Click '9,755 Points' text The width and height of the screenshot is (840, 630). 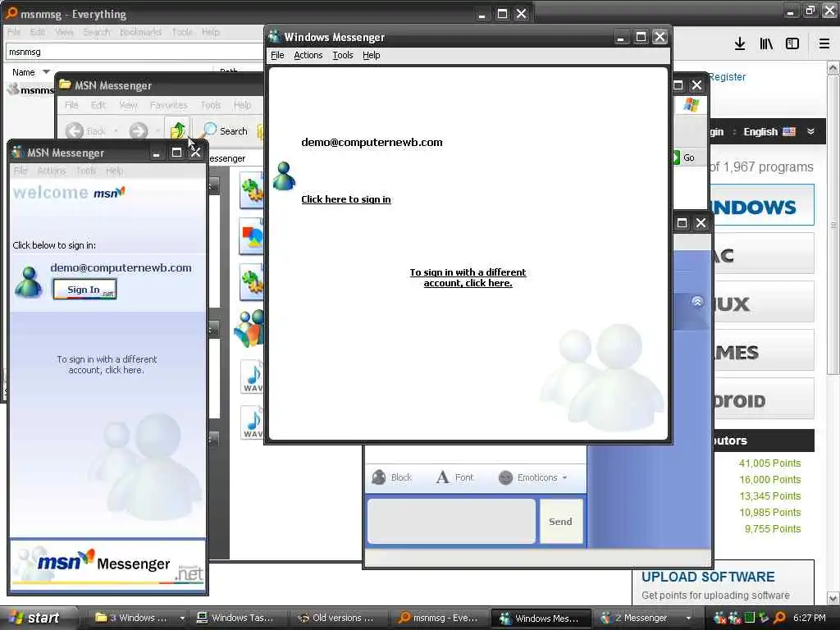click(x=773, y=529)
